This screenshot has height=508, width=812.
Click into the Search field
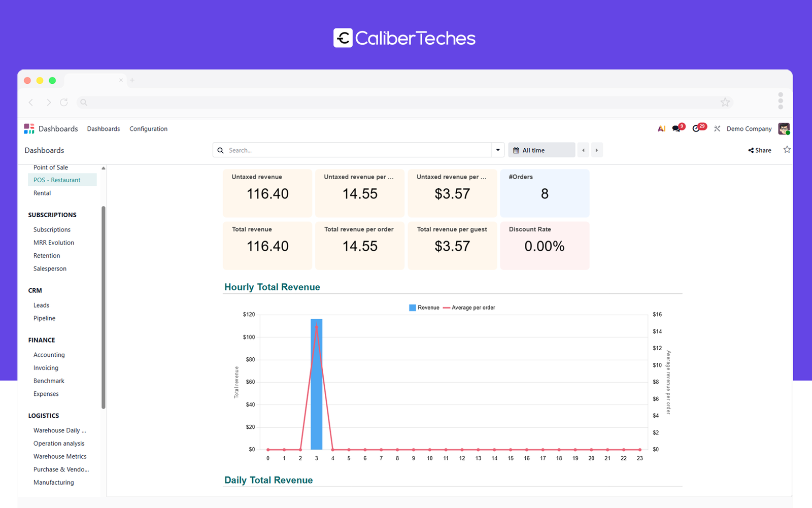point(355,150)
